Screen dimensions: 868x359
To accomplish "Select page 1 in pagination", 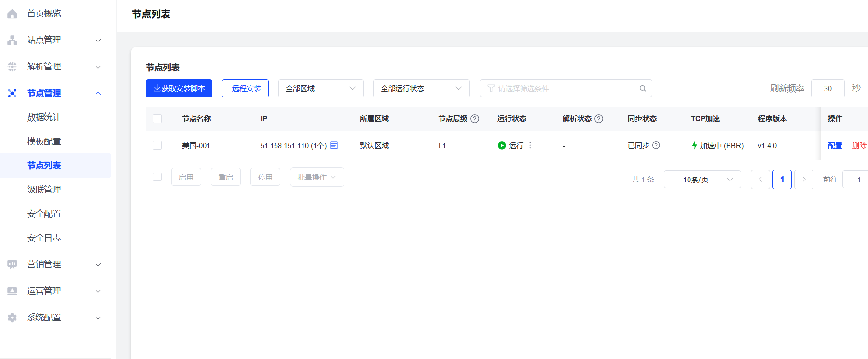I will 782,179.
